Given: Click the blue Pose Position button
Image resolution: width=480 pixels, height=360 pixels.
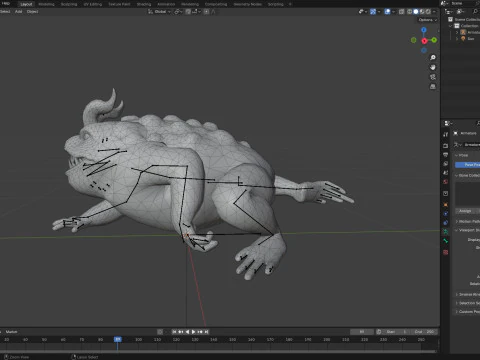Looking at the screenshot, I should (467, 165).
